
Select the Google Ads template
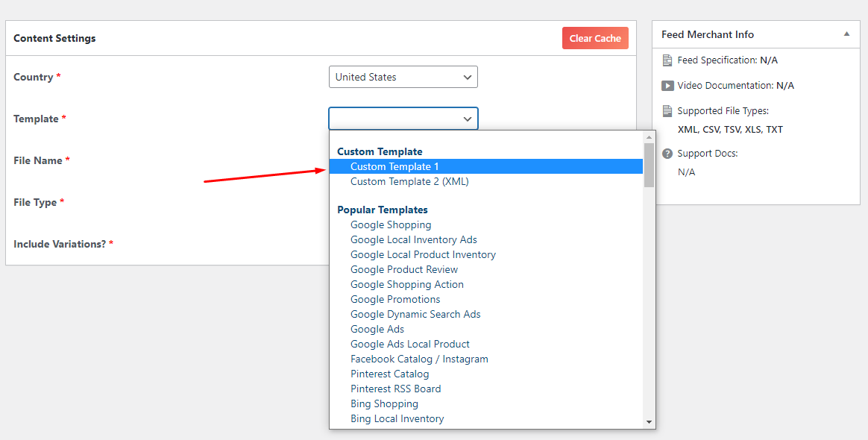(486, 330)
